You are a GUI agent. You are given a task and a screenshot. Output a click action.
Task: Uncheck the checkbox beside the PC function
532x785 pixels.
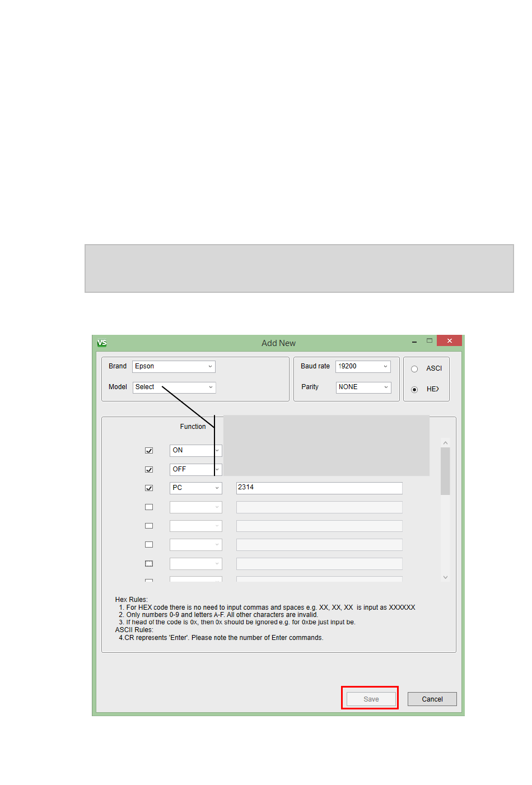(149, 488)
